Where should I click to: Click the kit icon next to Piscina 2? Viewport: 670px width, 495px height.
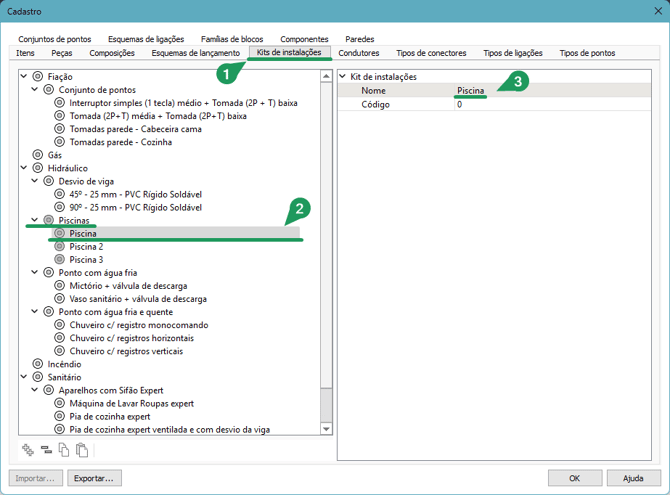[x=60, y=246]
